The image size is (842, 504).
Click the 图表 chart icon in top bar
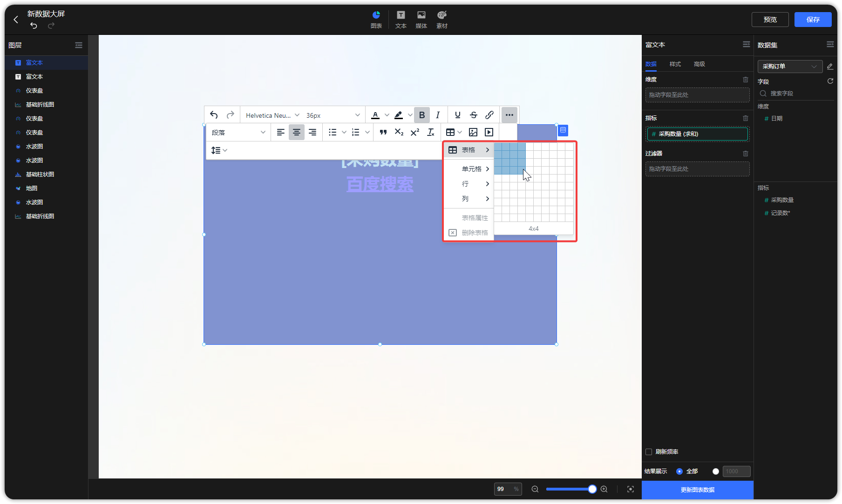tap(376, 20)
